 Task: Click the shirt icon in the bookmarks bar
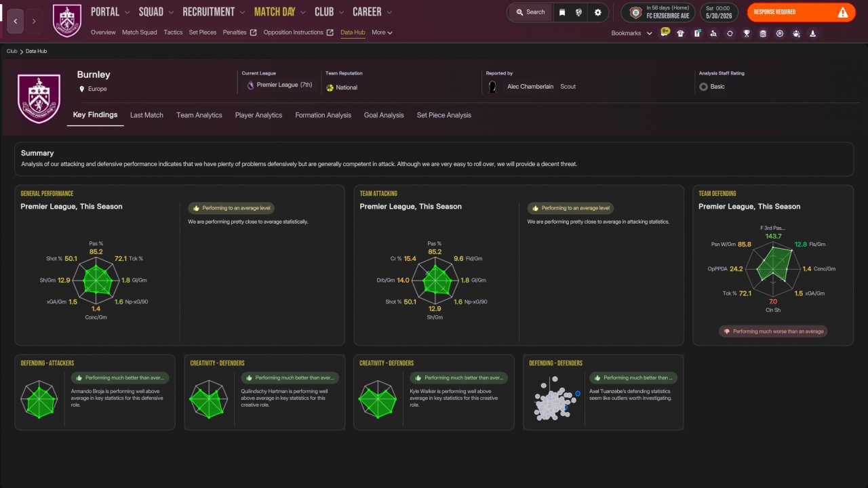point(681,33)
